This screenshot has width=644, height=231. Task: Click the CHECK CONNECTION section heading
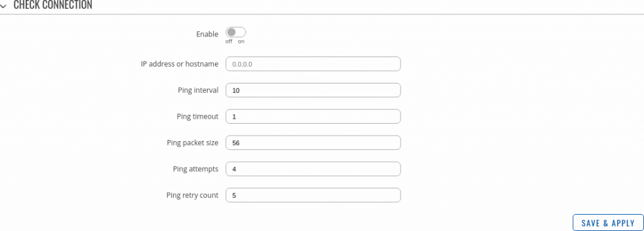pos(53,5)
